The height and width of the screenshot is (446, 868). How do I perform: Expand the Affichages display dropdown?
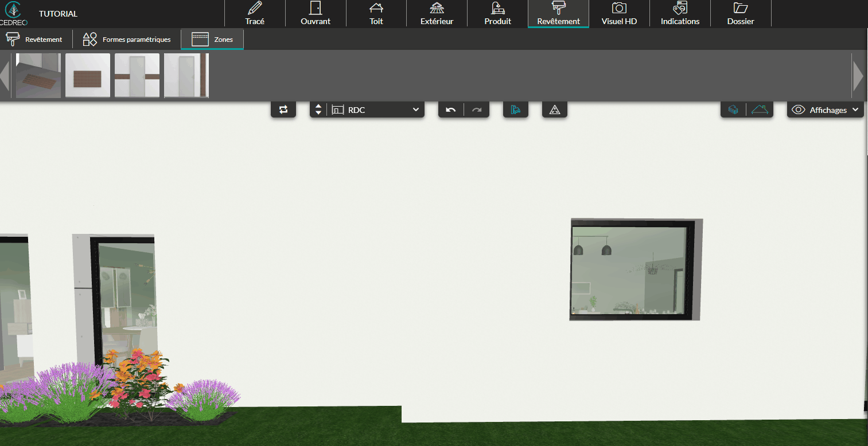point(826,110)
